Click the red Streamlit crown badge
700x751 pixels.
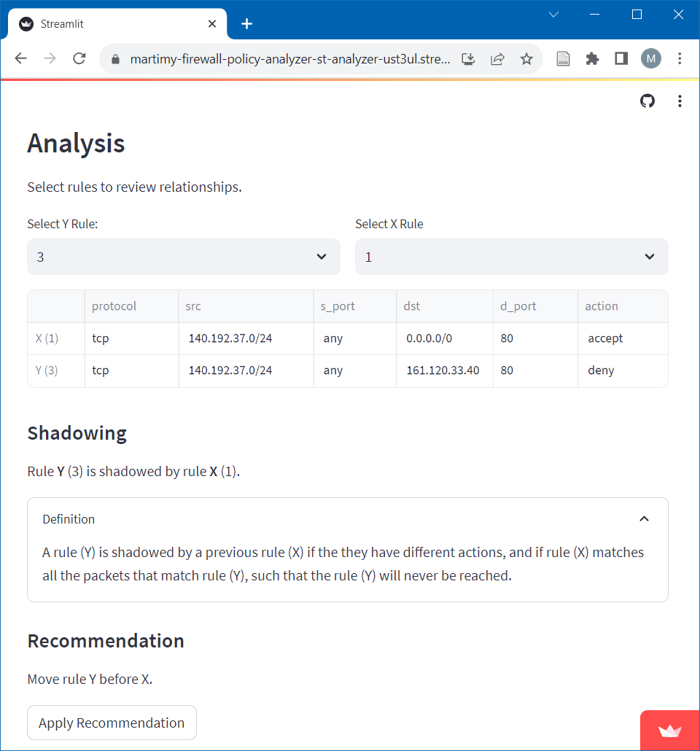pyautogui.click(x=670, y=731)
